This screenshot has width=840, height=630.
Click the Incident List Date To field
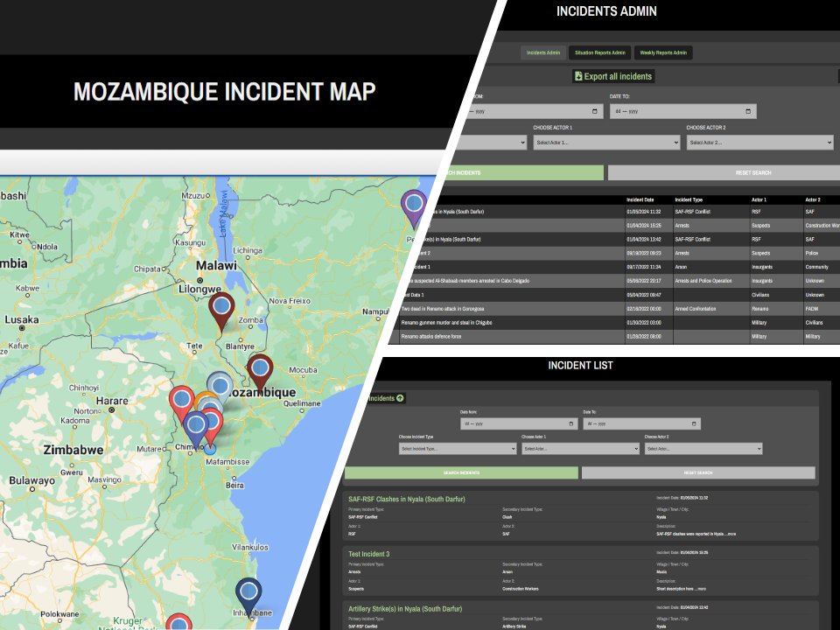coord(641,423)
